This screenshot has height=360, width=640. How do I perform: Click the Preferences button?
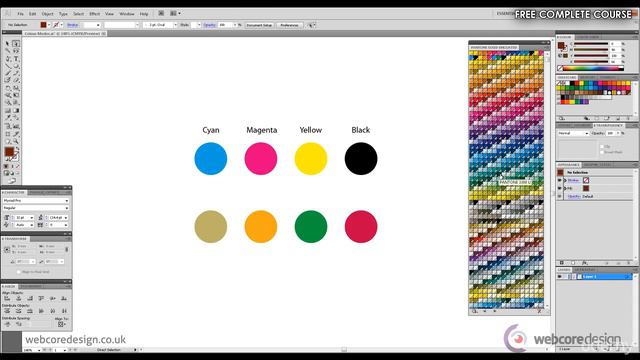289,25
